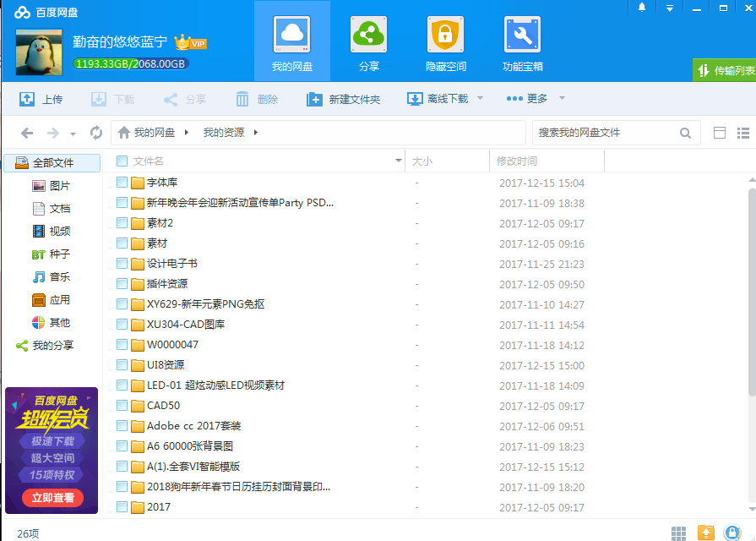Click the 上传 upload button
Screen dimensions: 756x541
coord(41,99)
